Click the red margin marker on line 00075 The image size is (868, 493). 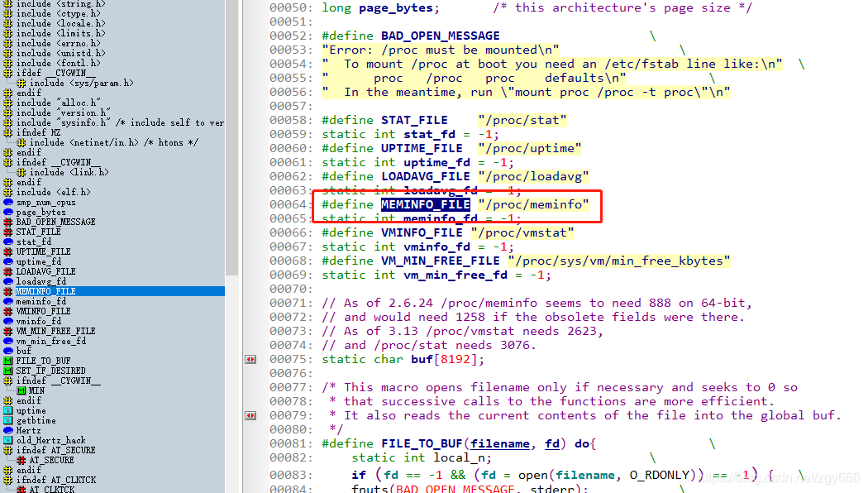250,360
